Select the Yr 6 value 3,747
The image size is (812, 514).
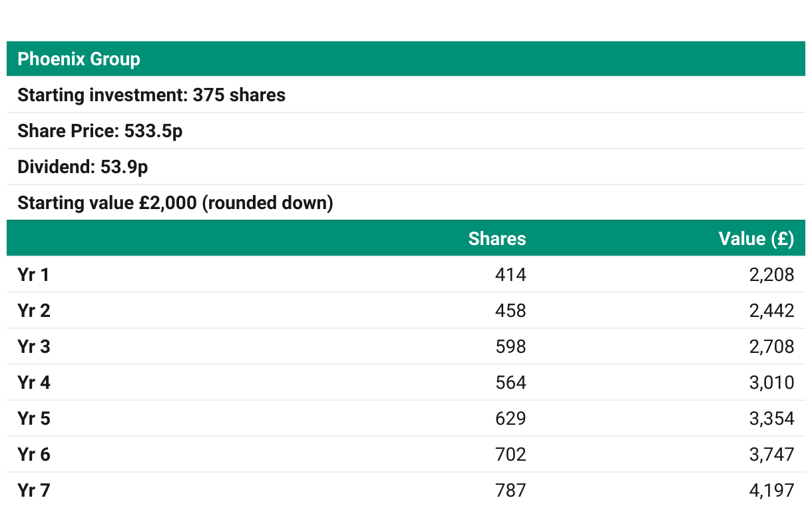pos(771,454)
